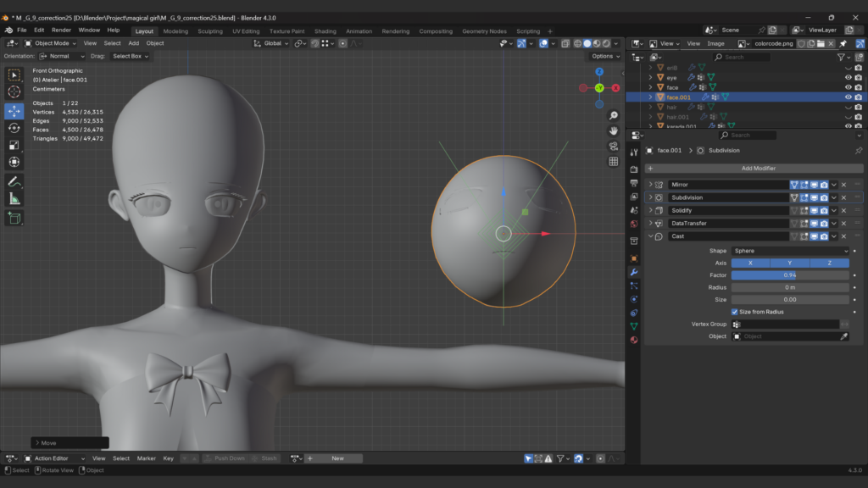Click the Add Cube tool

pos(14,218)
